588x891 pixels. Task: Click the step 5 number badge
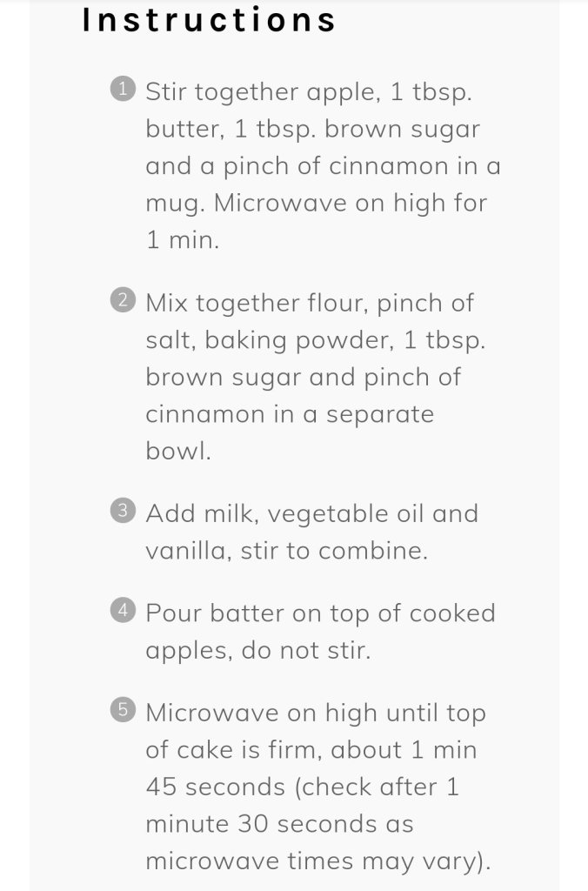pyautogui.click(x=124, y=711)
